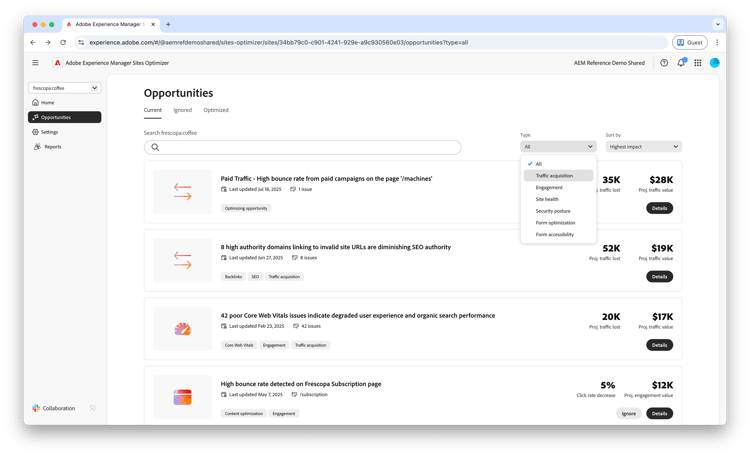750x456 pixels.
Task: Switch to the Ignored tab
Action: click(x=182, y=110)
